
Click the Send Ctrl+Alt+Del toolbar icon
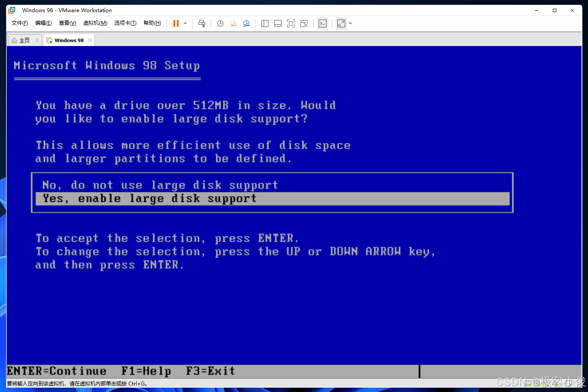pyautogui.click(x=202, y=23)
